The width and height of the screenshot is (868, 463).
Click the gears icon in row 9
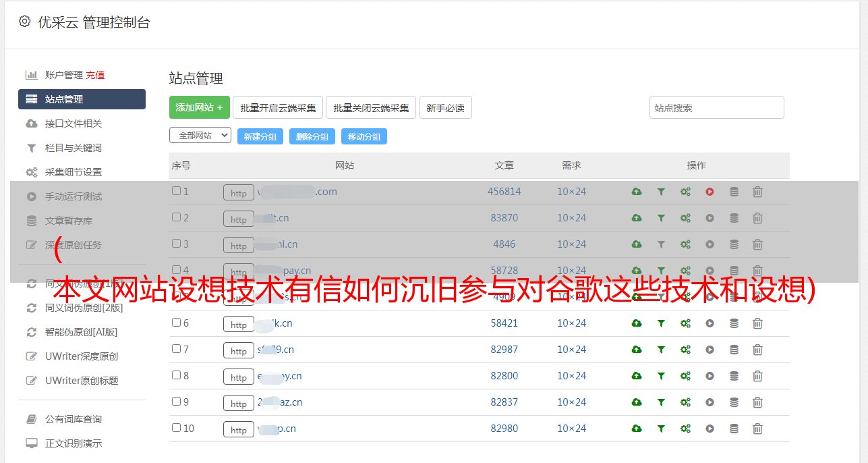click(x=685, y=402)
